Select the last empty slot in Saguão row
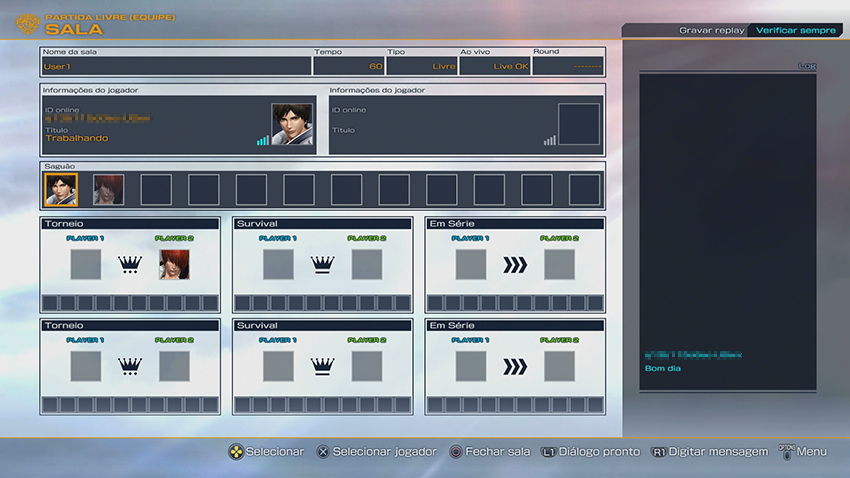The width and height of the screenshot is (850, 478). 584,190
